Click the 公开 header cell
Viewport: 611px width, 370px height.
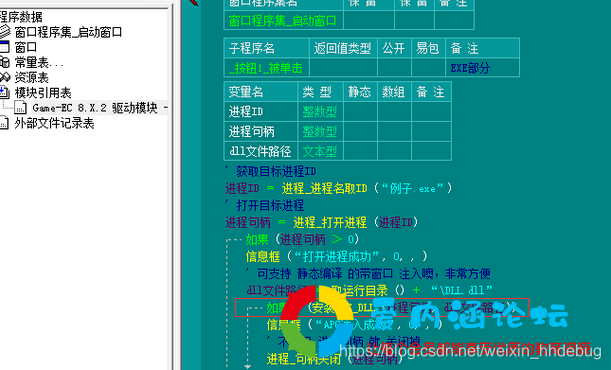point(394,48)
